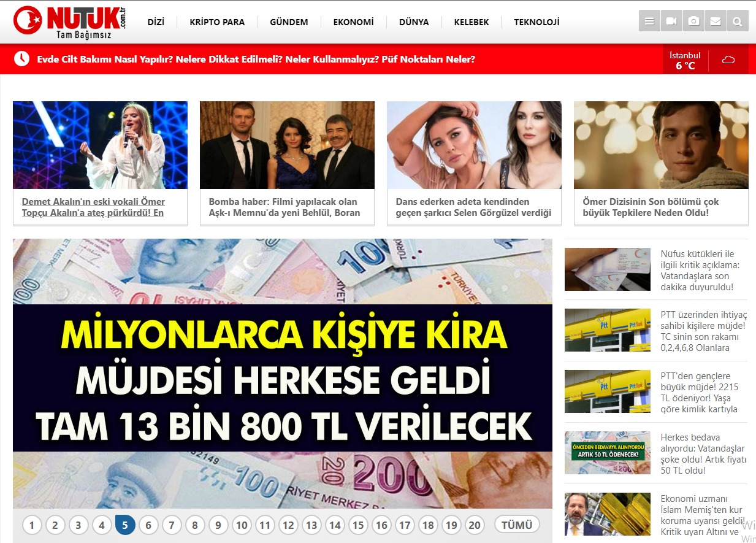This screenshot has height=543, width=756.
Task: Open the TEKNOLOJİ menu item
Action: click(536, 22)
